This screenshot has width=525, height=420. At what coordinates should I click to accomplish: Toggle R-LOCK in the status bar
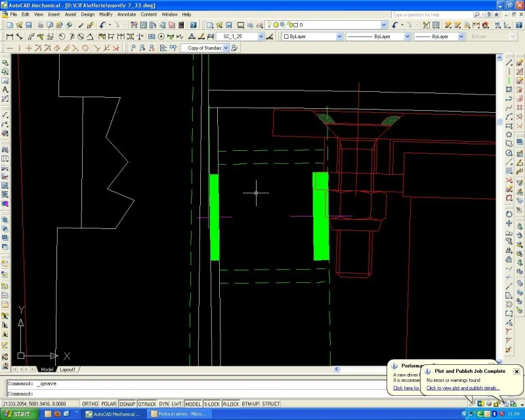click(231, 404)
